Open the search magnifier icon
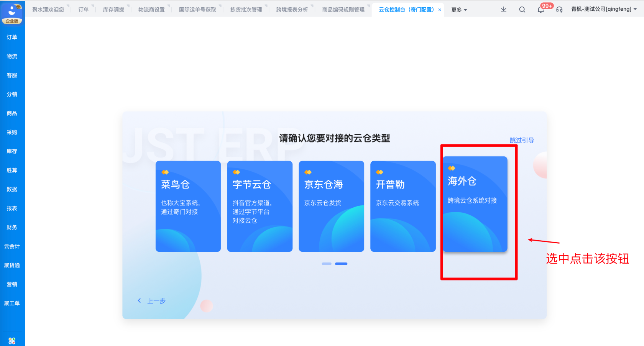This screenshot has width=644, height=346. point(522,10)
